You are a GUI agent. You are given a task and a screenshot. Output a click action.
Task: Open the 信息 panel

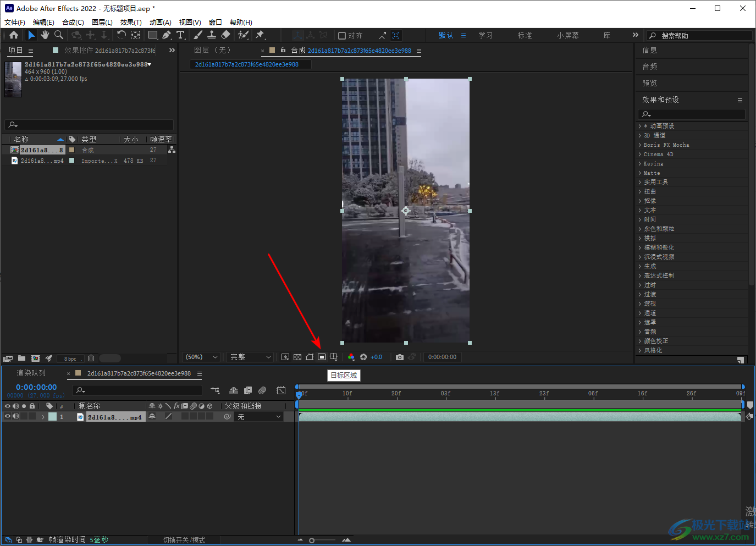[x=650, y=50]
